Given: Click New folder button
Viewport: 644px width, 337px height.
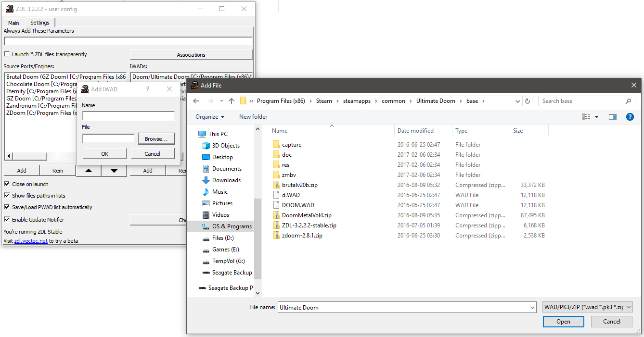Looking at the screenshot, I should pyautogui.click(x=253, y=117).
